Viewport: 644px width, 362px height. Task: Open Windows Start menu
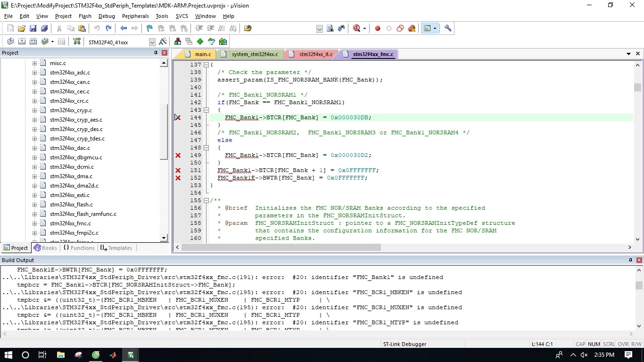(8, 355)
